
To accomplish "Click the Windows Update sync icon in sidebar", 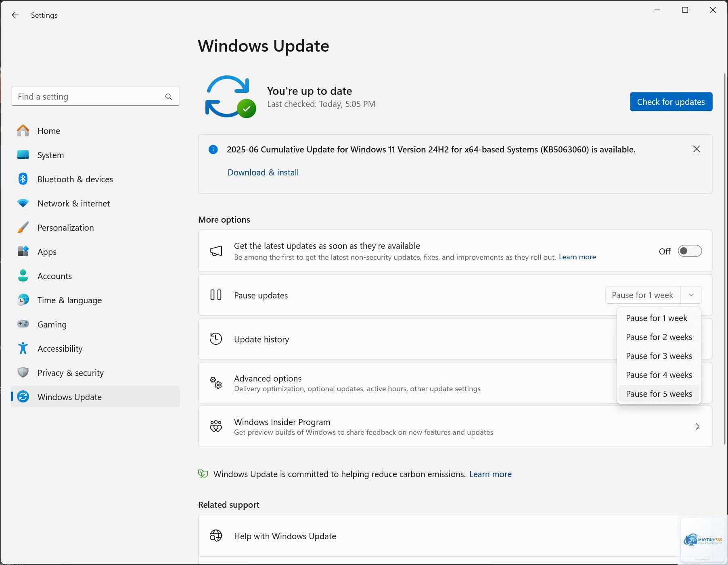I will click(23, 397).
